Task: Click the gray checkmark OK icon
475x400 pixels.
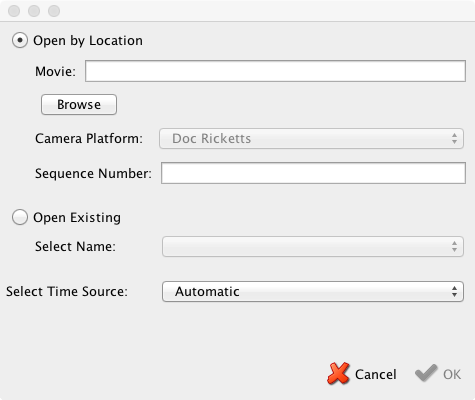Action: (x=426, y=373)
